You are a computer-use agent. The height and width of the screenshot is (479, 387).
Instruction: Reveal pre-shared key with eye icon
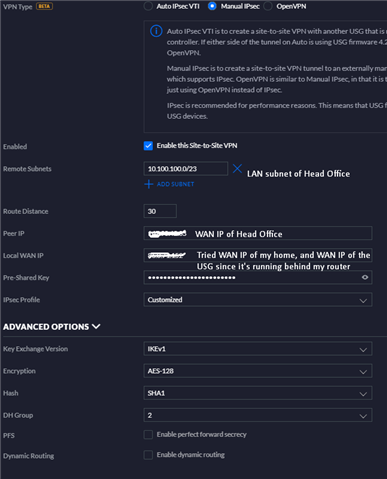coord(365,277)
